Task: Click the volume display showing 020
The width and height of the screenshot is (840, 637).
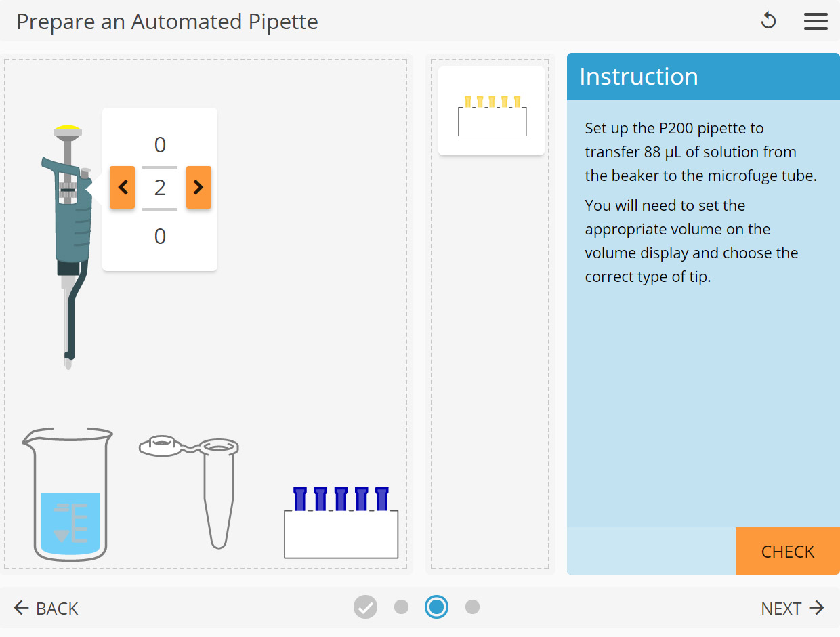Action: click(160, 188)
